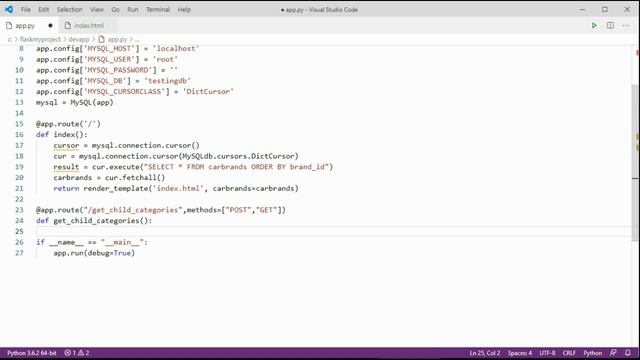Click get_child_categories function name line 24
Image resolution: width=640 pixels, height=360 pixels.
(x=96, y=221)
